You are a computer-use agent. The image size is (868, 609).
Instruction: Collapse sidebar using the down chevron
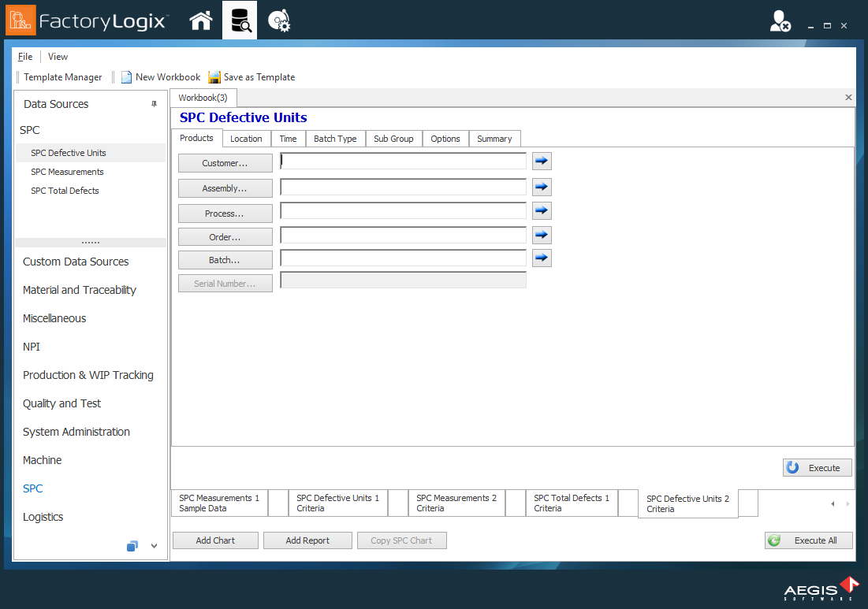click(x=154, y=545)
